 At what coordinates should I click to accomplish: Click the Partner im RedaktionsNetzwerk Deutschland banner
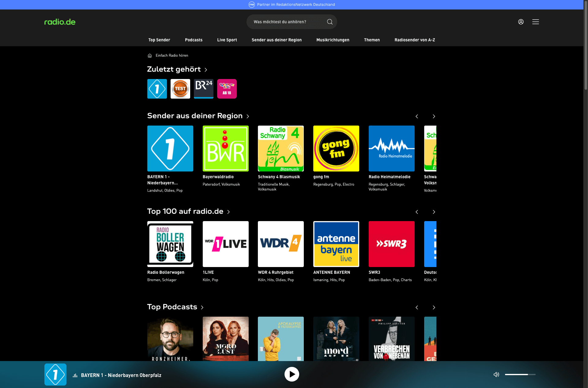(x=292, y=4)
